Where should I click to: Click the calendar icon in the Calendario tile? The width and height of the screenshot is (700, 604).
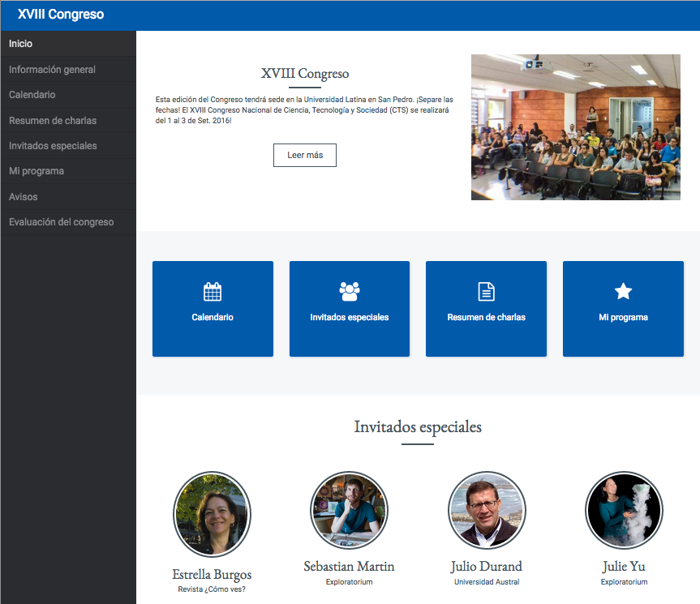tap(213, 292)
